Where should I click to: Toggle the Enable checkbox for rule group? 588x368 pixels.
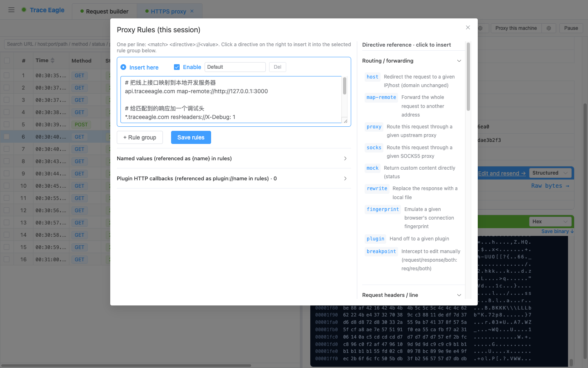[x=177, y=67]
